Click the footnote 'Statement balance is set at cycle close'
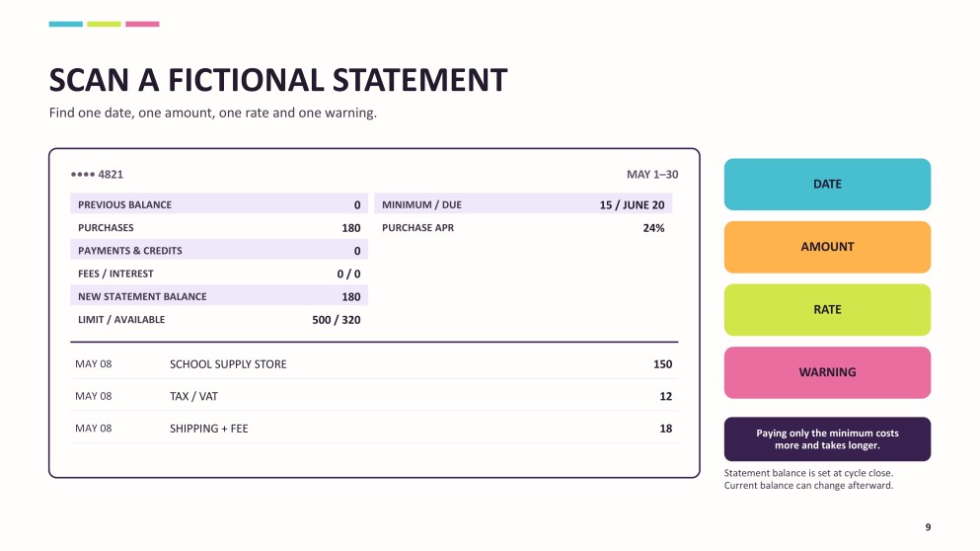980x551 pixels. pos(808,473)
